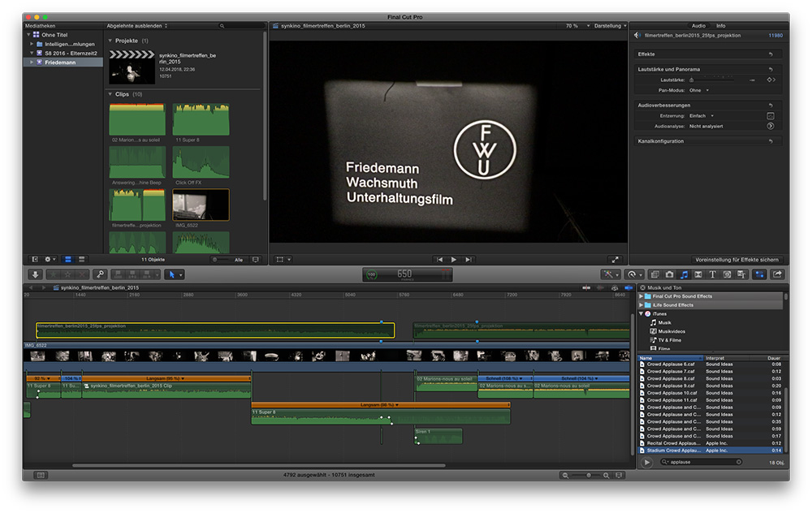Add a Lautstärke keyframe

[771, 80]
